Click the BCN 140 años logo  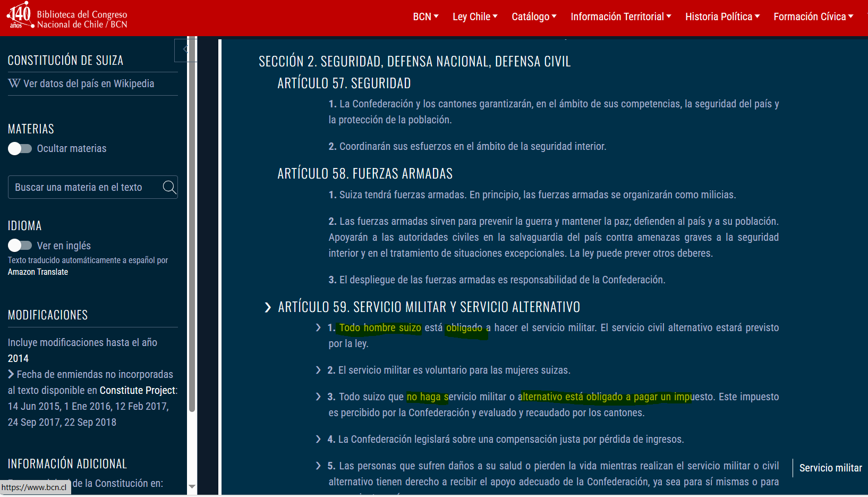[20, 15]
